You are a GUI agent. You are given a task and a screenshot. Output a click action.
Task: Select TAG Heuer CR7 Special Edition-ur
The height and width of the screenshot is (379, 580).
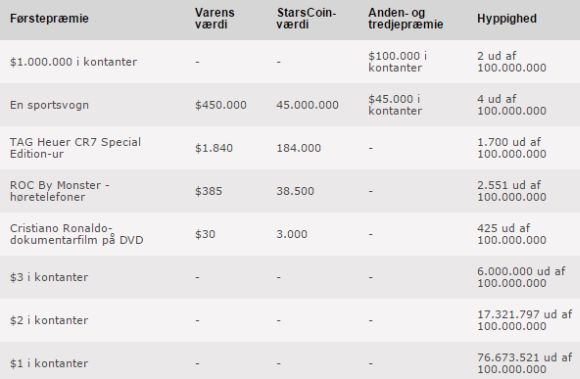(75, 148)
